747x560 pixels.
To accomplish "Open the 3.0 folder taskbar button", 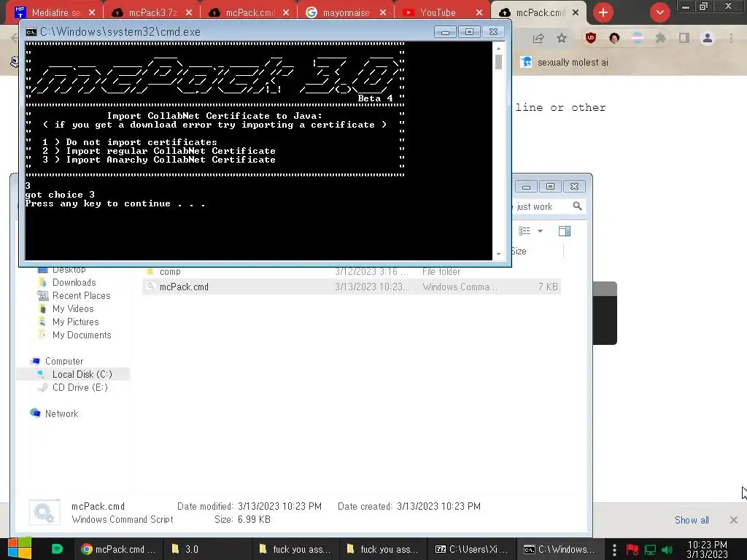I will click(206, 549).
